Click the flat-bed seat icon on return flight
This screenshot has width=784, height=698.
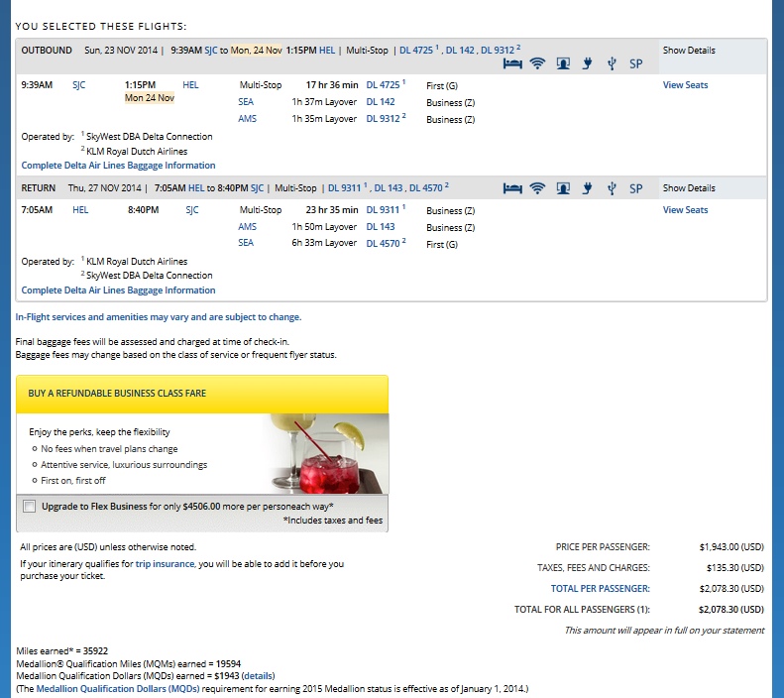(512, 187)
